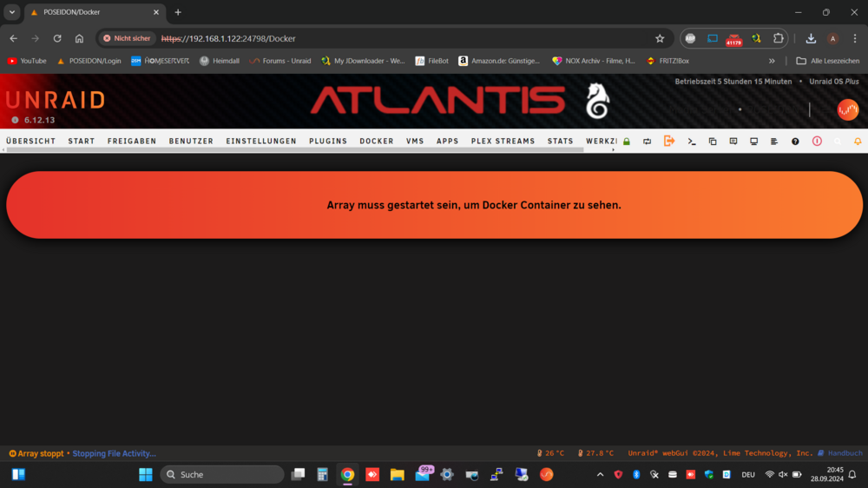The image size is (868, 488).
Task: Open the FileBot bookmark
Action: [x=431, y=61]
